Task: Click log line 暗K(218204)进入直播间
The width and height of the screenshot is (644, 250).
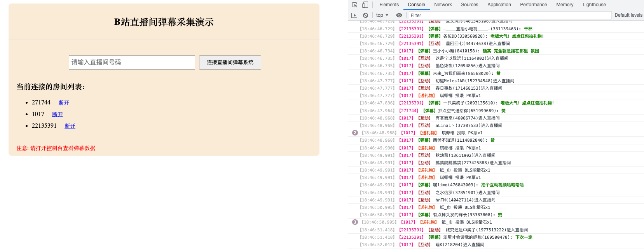Action: click(x=496, y=245)
